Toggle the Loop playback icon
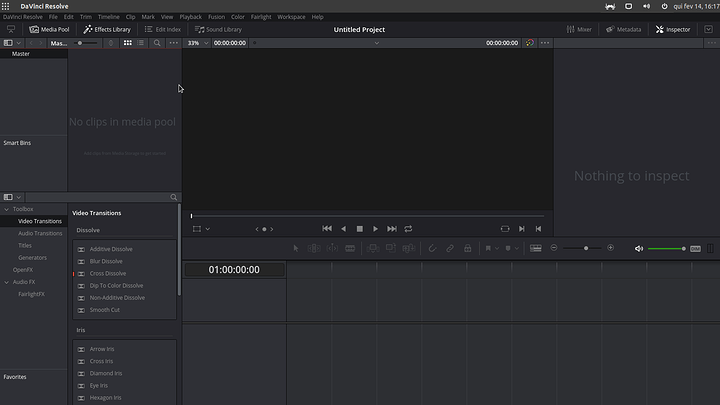The width and height of the screenshot is (720, 405). [408, 229]
